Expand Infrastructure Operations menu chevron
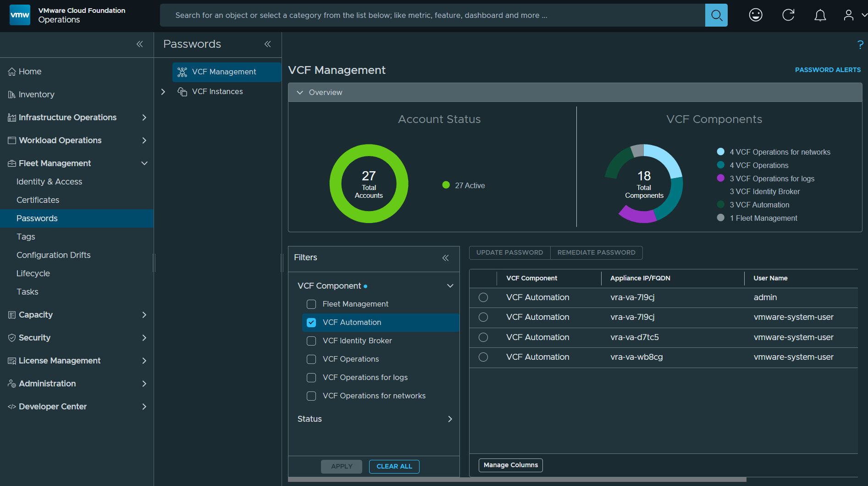 click(x=144, y=117)
